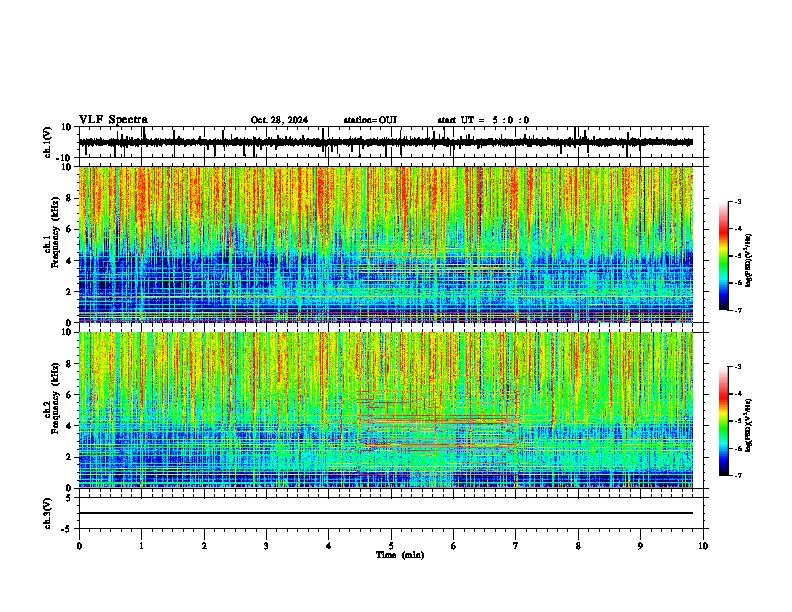792x612 pixels.
Task: Click the "6" tick on the time axis
Action: click(x=454, y=546)
